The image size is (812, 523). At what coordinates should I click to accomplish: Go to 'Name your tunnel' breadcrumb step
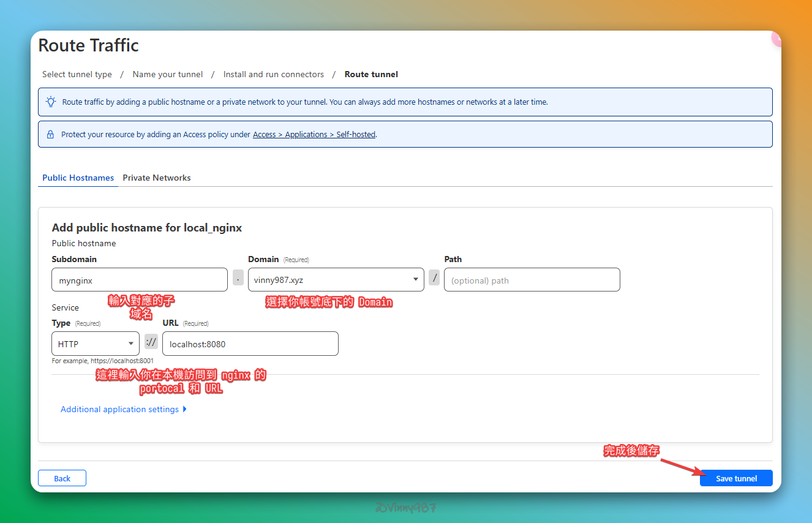pyautogui.click(x=167, y=75)
